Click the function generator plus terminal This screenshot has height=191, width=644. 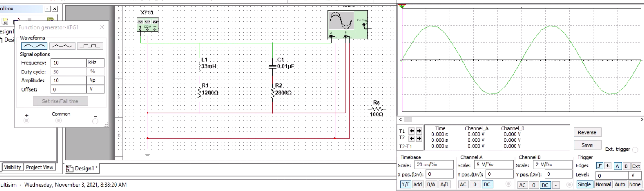(x=26, y=121)
